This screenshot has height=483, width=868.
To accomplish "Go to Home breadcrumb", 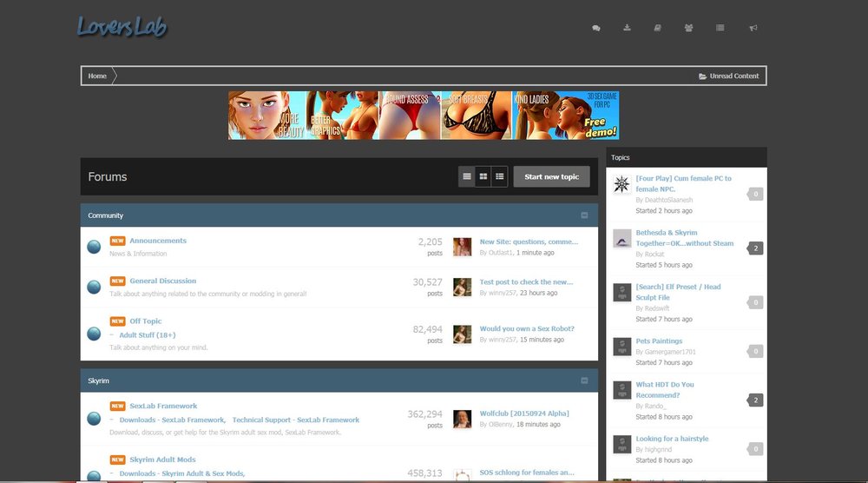I will (x=97, y=76).
